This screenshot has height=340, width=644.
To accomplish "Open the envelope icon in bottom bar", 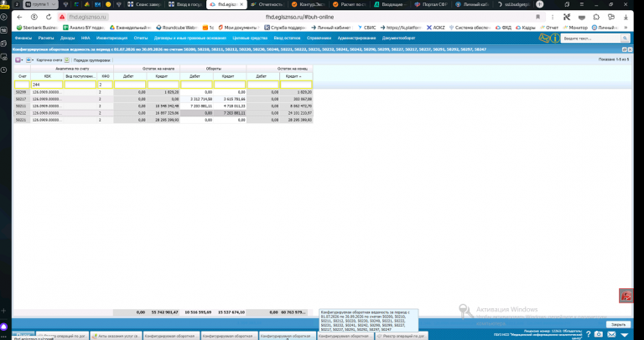I will tap(611, 334).
